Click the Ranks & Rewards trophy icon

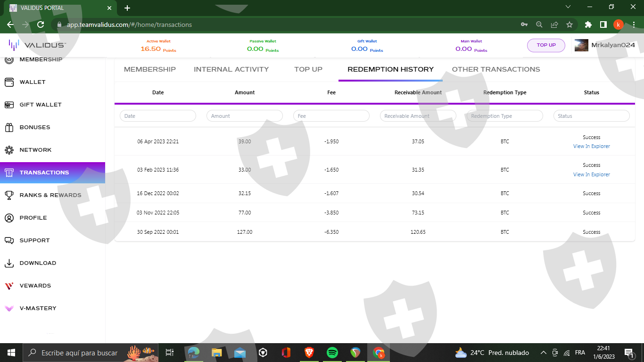coord(9,195)
